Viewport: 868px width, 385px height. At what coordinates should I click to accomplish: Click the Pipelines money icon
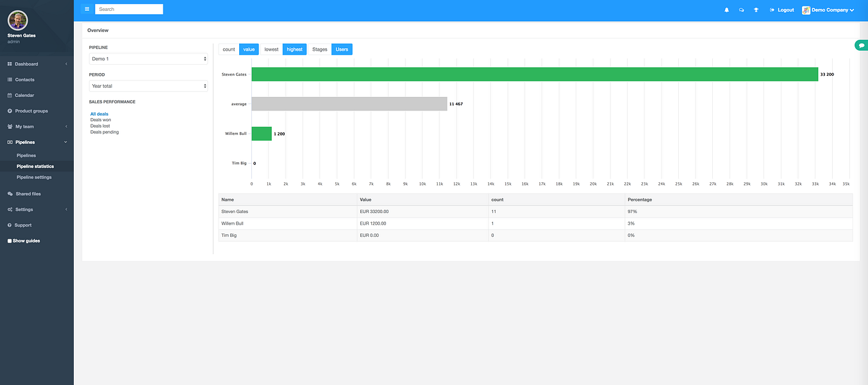coord(10,142)
